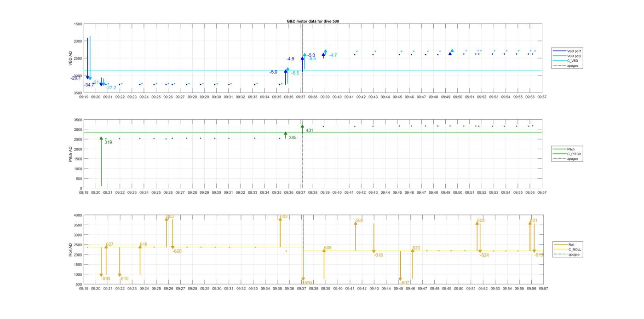
Task: Click the "-593" roll data label
Action: [106, 278]
